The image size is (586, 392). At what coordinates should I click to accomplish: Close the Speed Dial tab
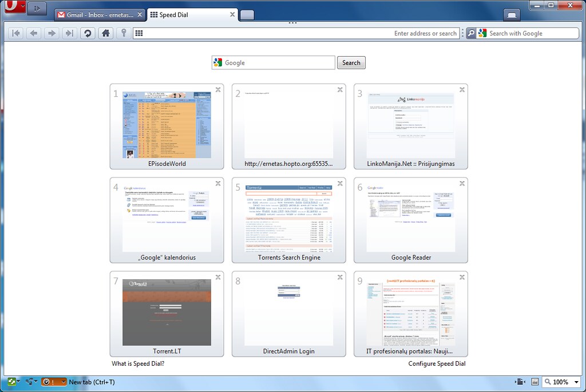232,14
